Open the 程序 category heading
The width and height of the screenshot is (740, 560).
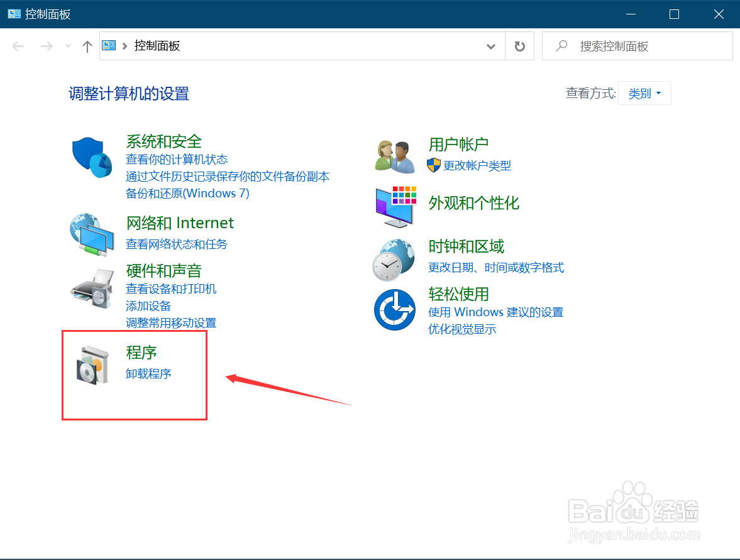(141, 353)
